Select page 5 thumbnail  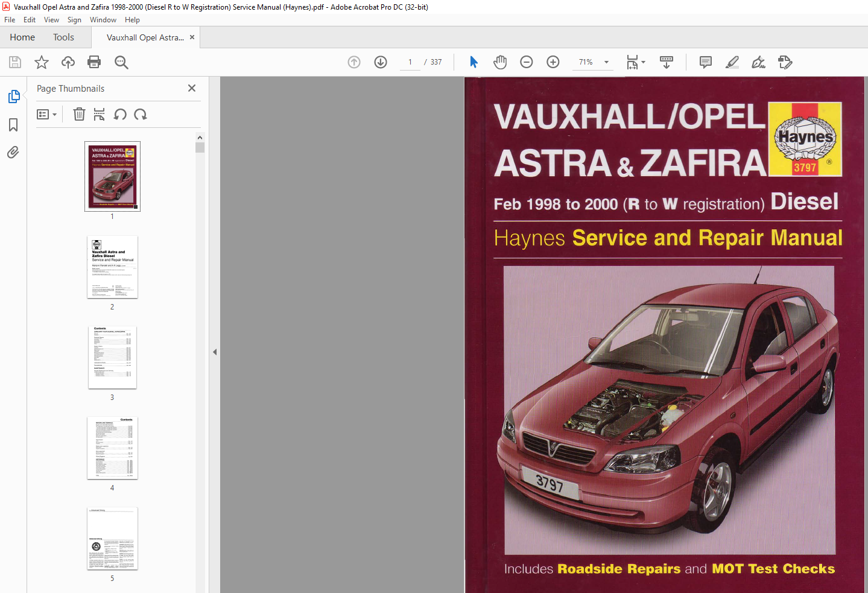coord(112,539)
